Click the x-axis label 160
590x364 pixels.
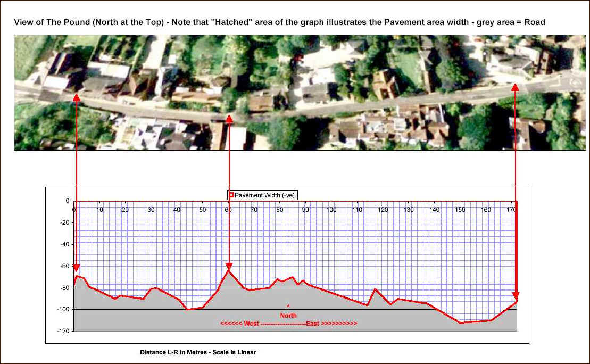(x=486, y=210)
